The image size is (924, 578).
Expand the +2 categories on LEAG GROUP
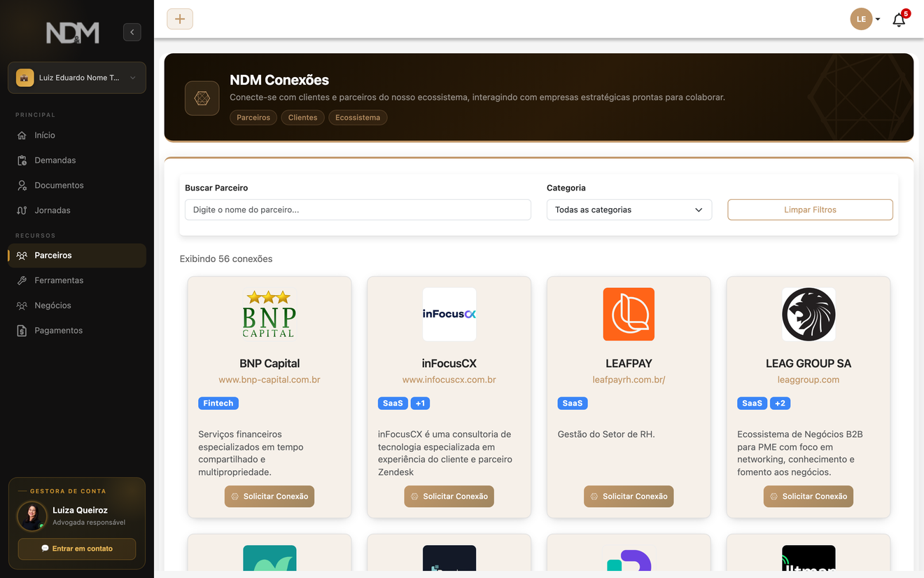pos(780,404)
